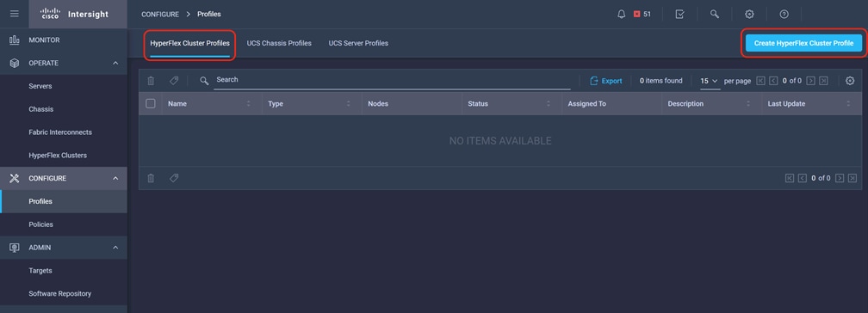This screenshot has height=313, width=868.
Task: Go to previous page in top pagination
Action: (x=773, y=81)
